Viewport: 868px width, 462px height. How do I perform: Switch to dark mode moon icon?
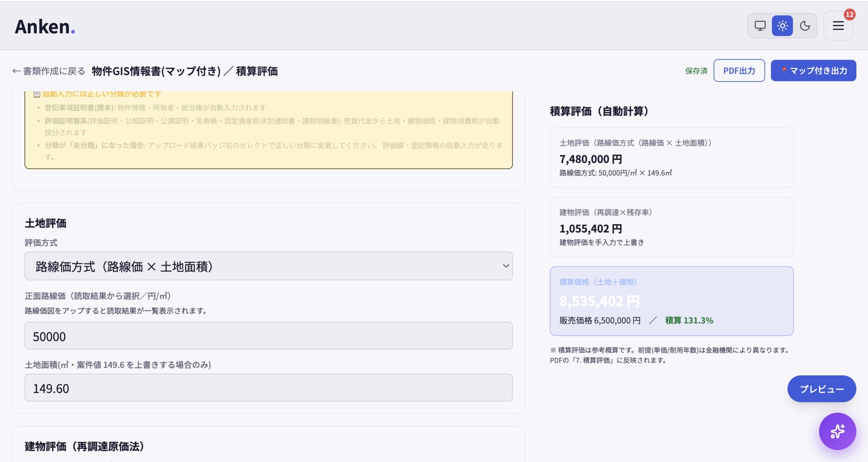(805, 26)
